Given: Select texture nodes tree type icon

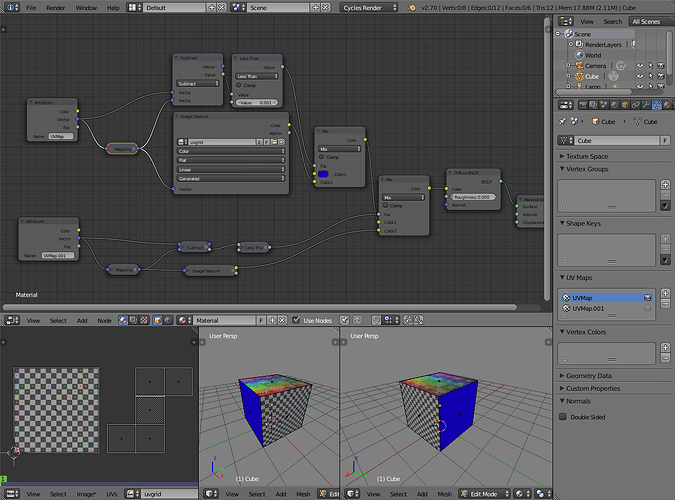Looking at the screenshot, I should click(144, 320).
